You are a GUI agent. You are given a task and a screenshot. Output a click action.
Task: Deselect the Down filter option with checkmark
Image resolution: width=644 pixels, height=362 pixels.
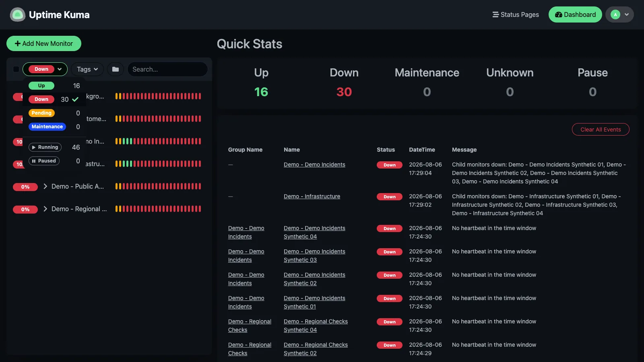pos(54,99)
